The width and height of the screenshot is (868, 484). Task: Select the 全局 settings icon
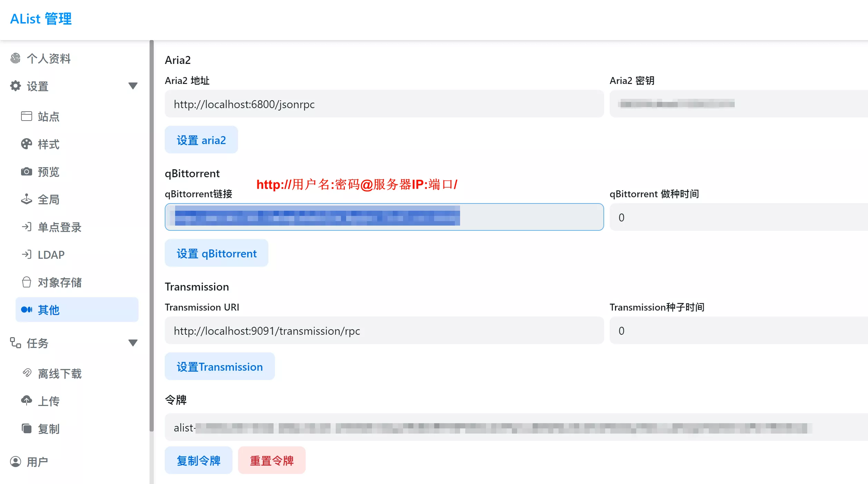coord(27,199)
